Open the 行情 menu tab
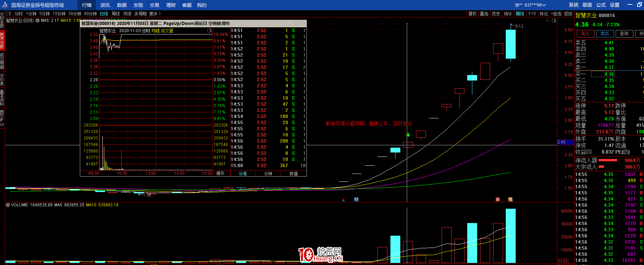 pyautogui.click(x=87, y=5)
